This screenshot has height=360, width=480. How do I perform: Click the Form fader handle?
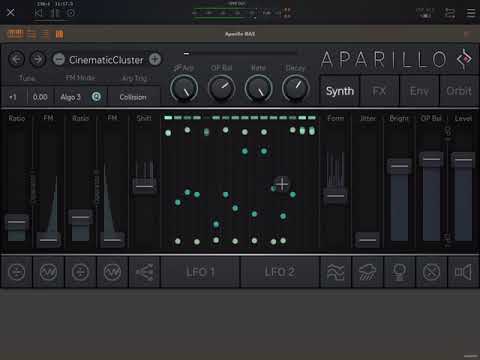click(x=336, y=195)
